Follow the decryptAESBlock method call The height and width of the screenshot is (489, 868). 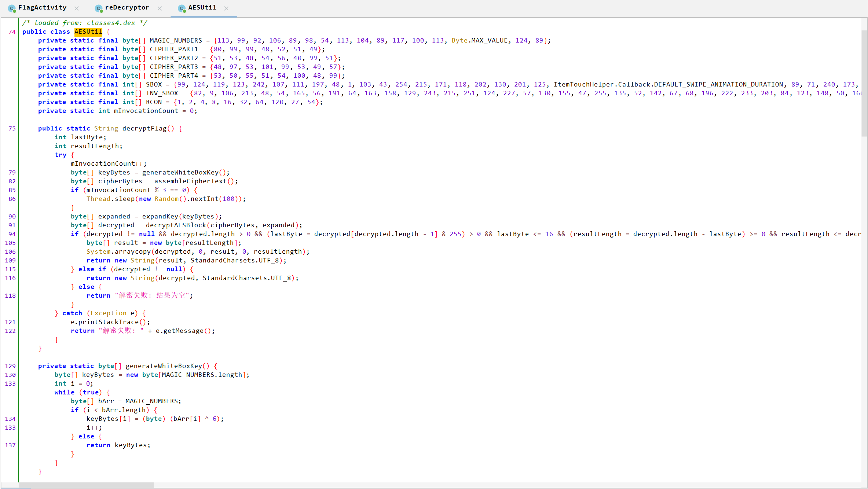(x=176, y=225)
